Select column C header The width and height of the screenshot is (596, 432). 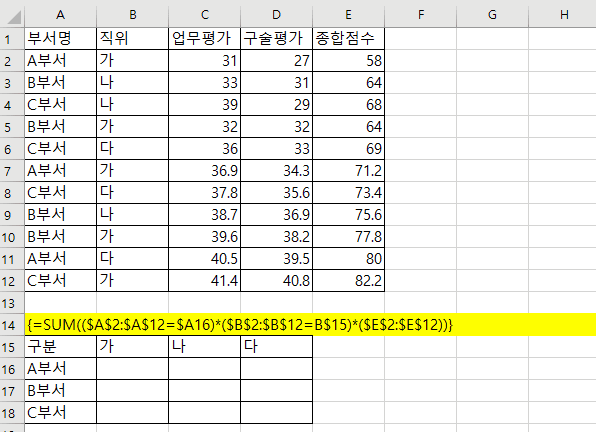(204, 14)
